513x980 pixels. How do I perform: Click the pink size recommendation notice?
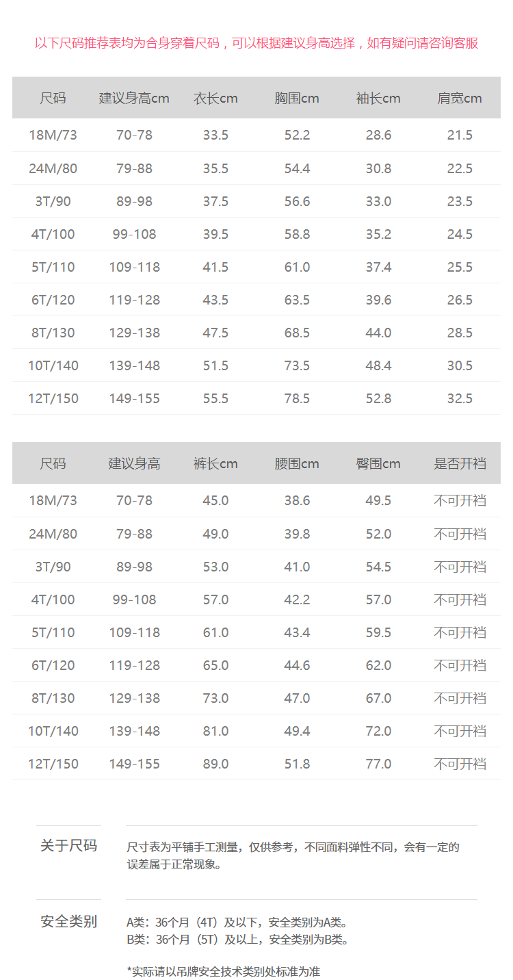pyautogui.click(x=256, y=43)
